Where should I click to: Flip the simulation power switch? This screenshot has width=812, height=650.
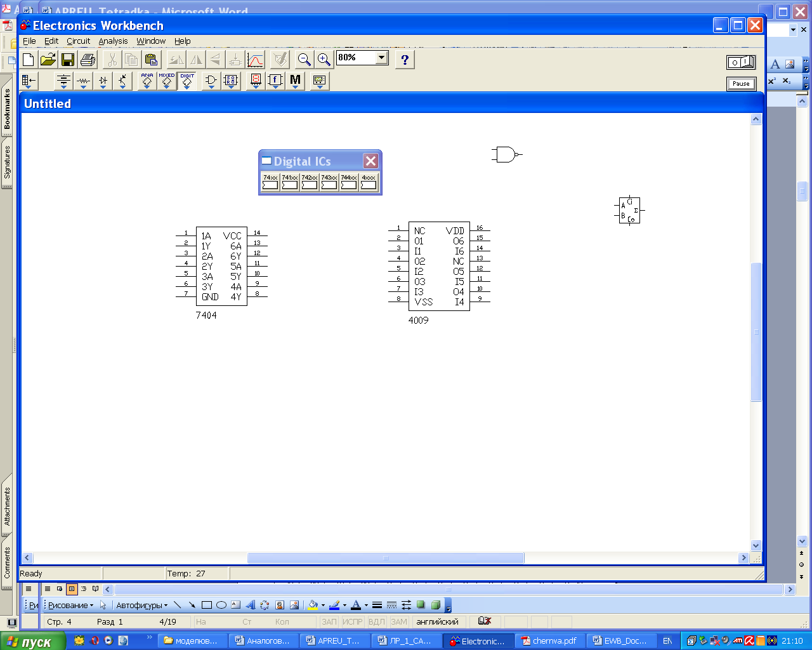(741, 62)
